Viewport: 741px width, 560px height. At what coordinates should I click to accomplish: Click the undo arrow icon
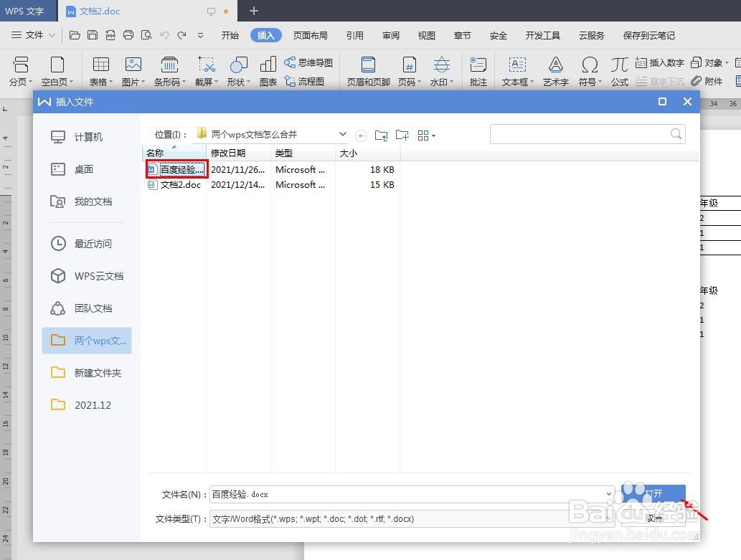[x=164, y=35]
